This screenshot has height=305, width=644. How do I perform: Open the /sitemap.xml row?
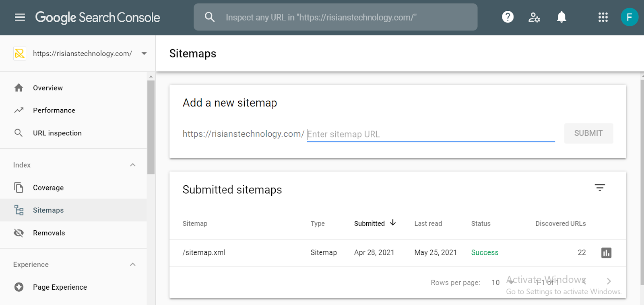pos(398,253)
